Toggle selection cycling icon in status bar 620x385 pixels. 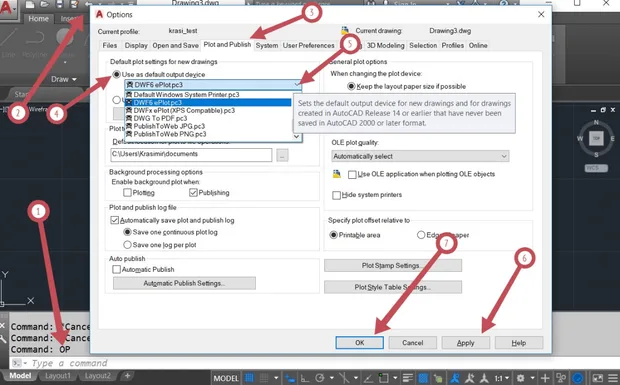click(438, 378)
